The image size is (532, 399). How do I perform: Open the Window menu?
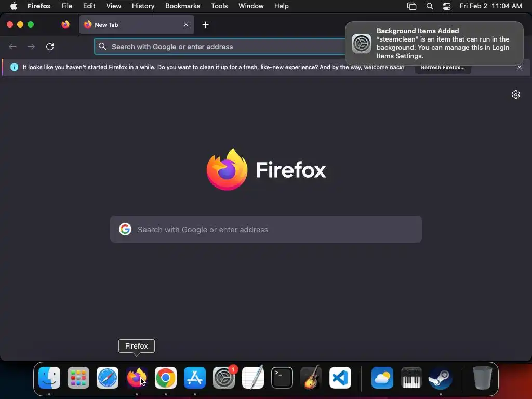coord(251,6)
